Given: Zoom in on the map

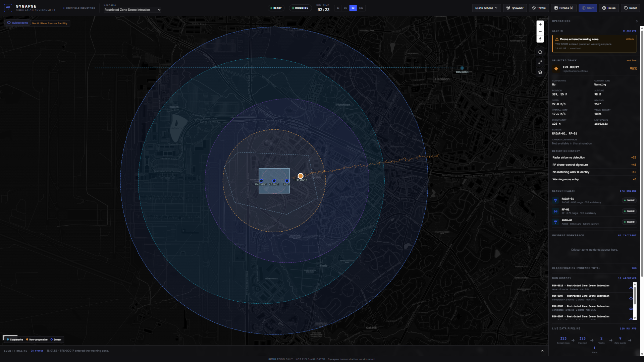Looking at the screenshot, I should pos(540,24).
